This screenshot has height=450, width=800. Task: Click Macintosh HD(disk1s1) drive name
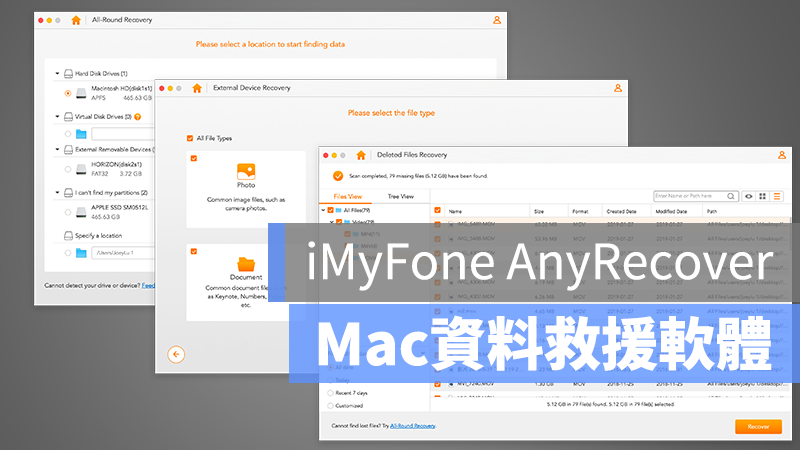(x=121, y=88)
